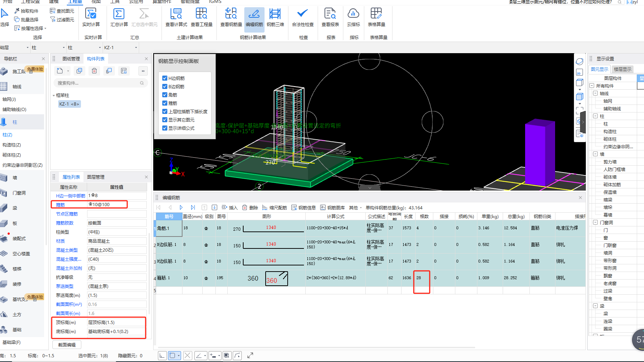The image size is (644, 362).
Task: Click 箍筨 property link 箍筋
Action: [60, 205]
